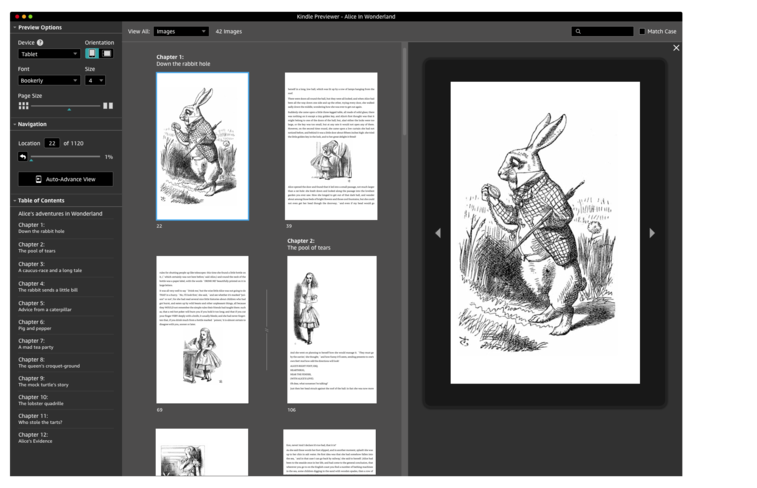Go to Chapter 9: The mock turtle's story
The width and height of the screenshot is (757, 488).
(x=43, y=382)
